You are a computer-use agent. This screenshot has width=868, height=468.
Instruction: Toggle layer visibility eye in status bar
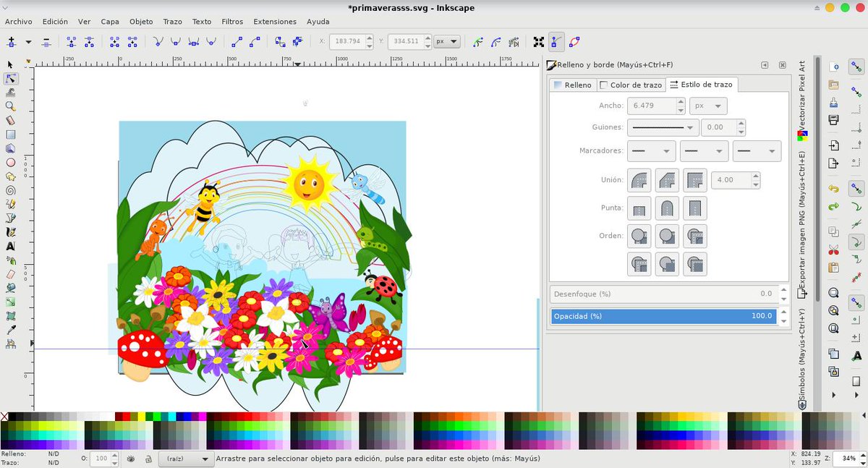131,459
